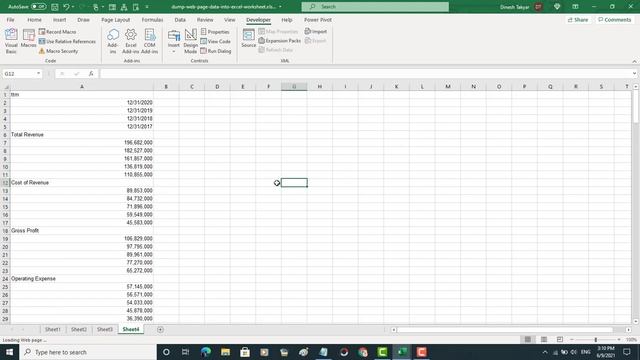Click the XML Import button

(316, 31)
